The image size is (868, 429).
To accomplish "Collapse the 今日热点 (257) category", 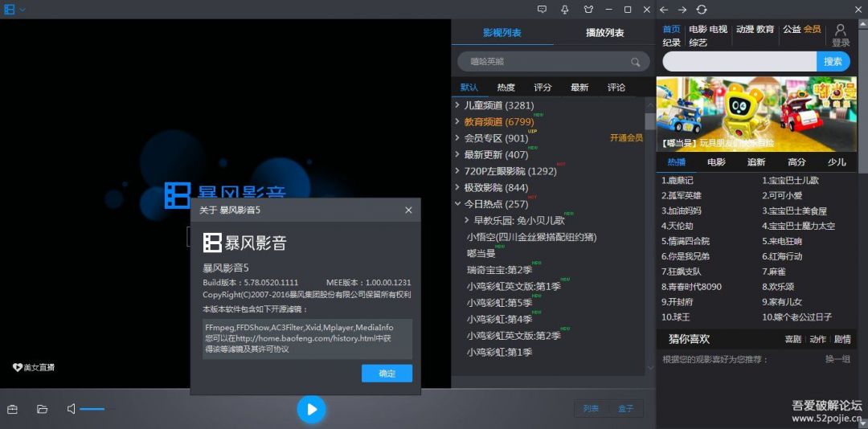I will (457, 204).
